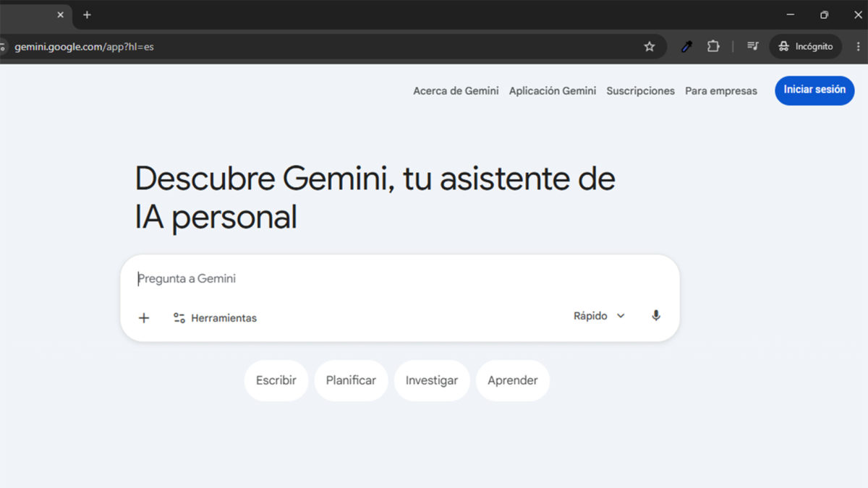Open Para empresas link

[x=721, y=91]
